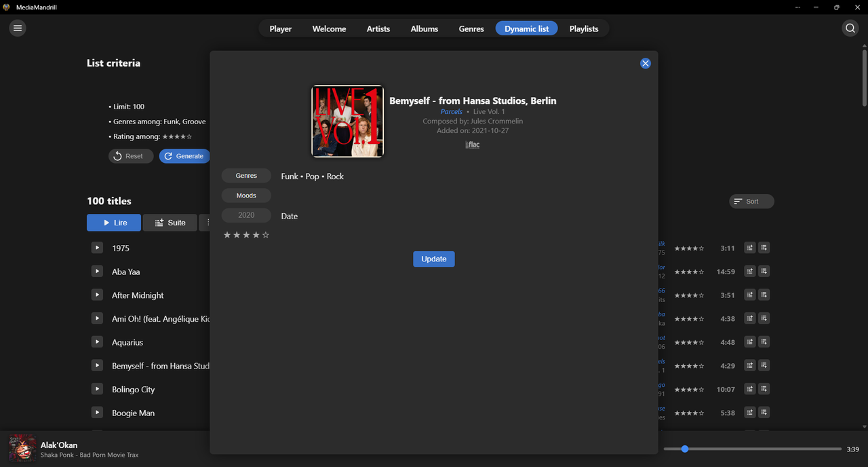The height and width of the screenshot is (467, 868).
Task: Switch to the Player tab
Action: (x=281, y=29)
